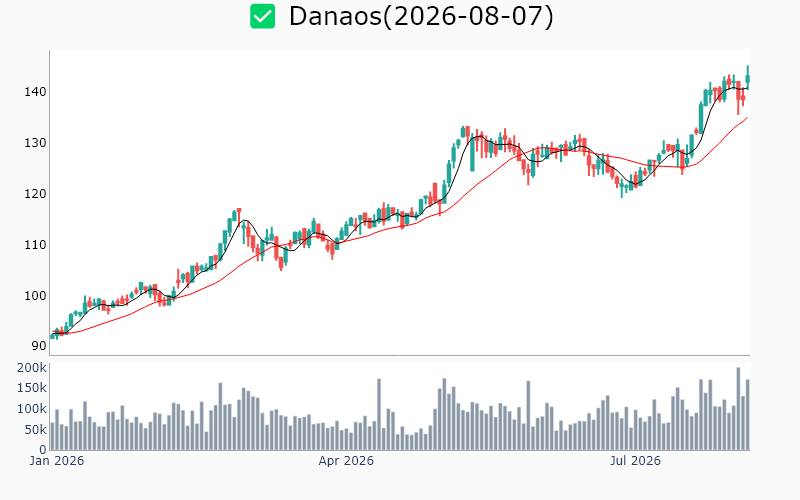The height and width of the screenshot is (500, 800).
Task: Click the 100k volume axis label
Action: (x=32, y=409)
